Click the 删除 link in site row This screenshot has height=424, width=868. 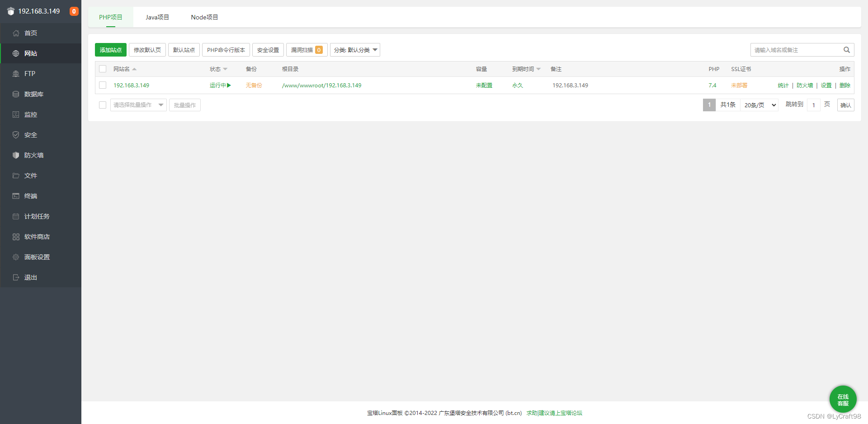click(x=845, y=85)
